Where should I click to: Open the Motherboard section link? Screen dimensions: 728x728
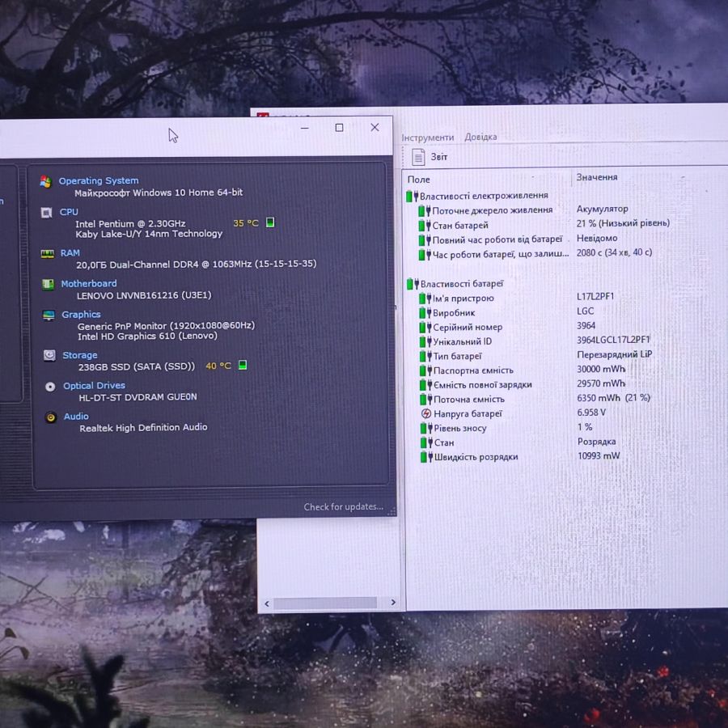89,283
